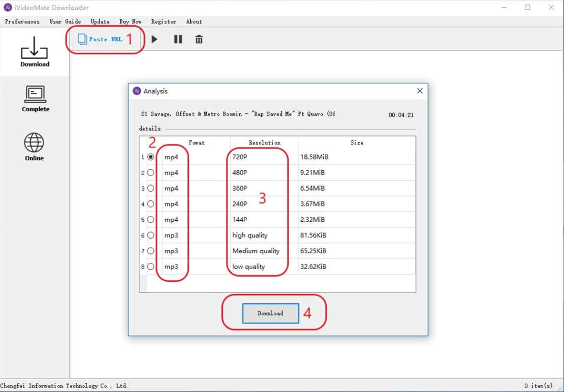This screenshot has width=564, height=392.
Task: Delete item using the trash icon
Action: (x=199, y=39)
